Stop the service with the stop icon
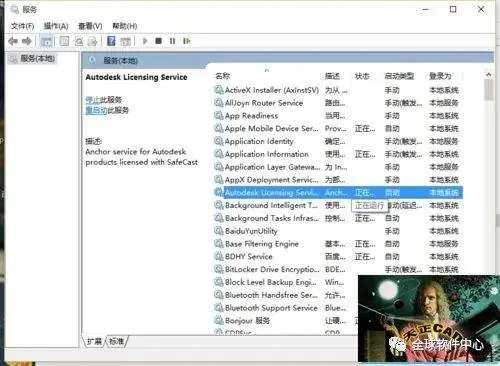Screen dimensions: 500x366 [x=159, y=41]
